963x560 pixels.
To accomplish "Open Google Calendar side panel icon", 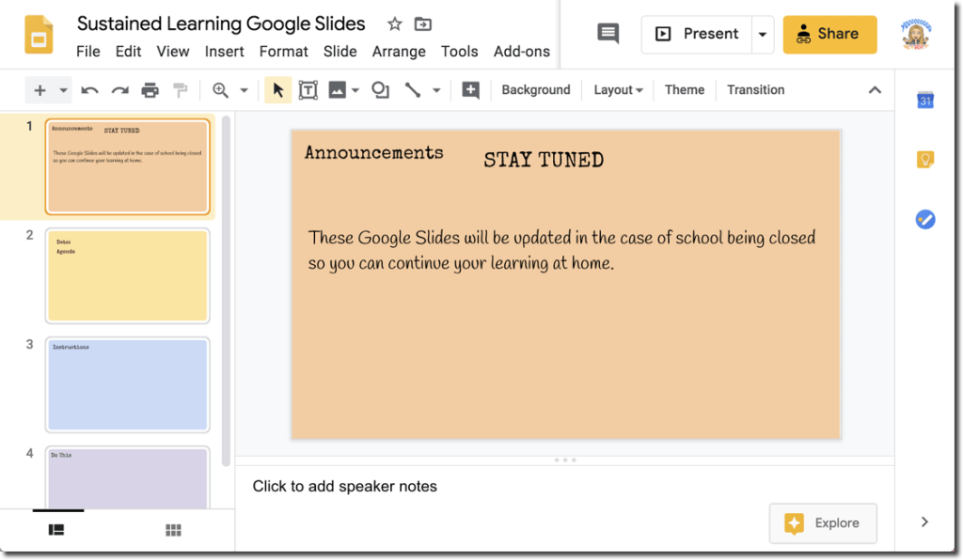I will (925, 100).
